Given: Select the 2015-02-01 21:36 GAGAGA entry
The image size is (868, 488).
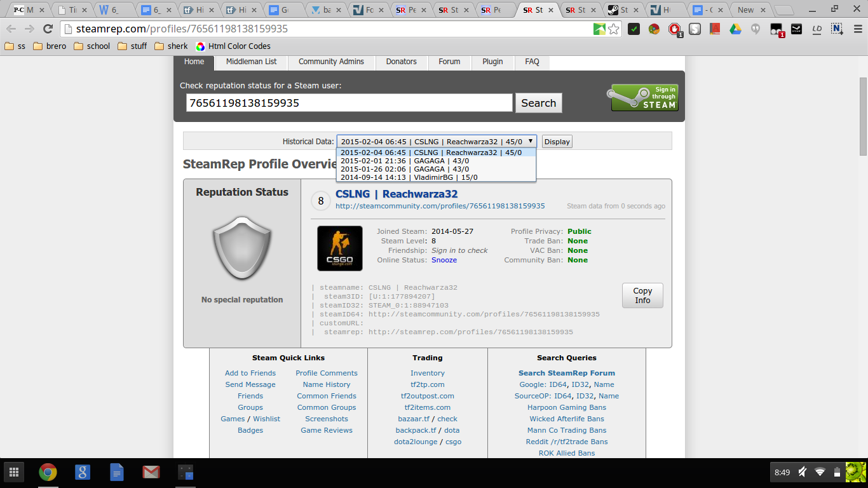Looking at the screenshot, I should click(405, 161).
